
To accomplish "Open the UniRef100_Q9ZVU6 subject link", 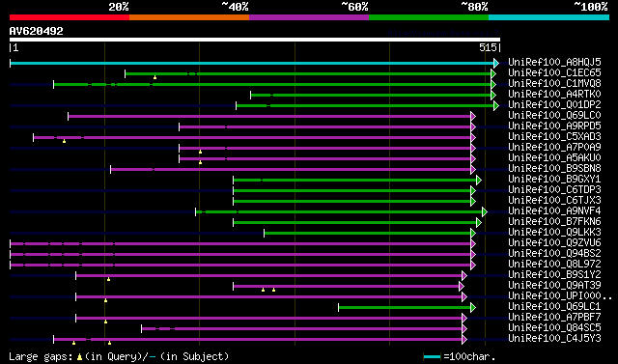I will point(554,243).
